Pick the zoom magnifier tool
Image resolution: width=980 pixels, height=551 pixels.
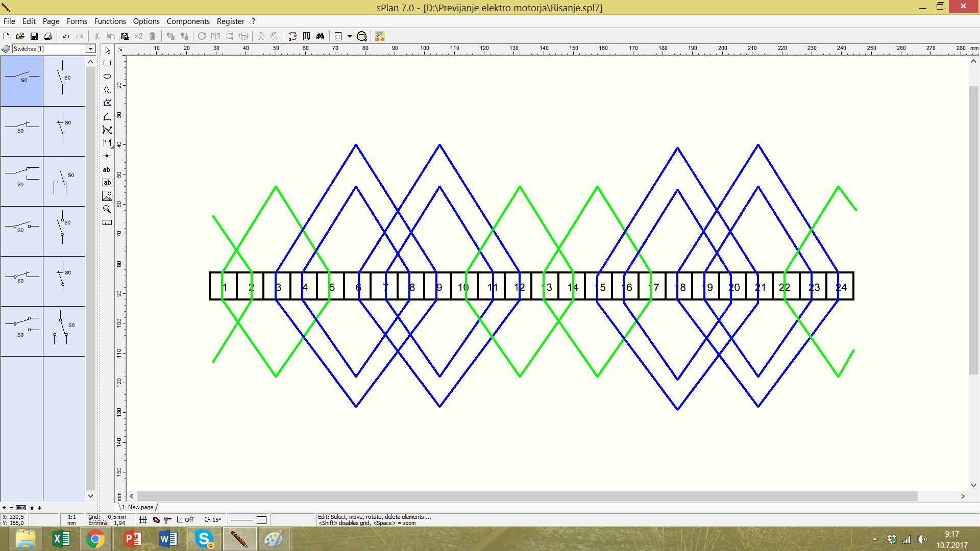coord(107,209)
